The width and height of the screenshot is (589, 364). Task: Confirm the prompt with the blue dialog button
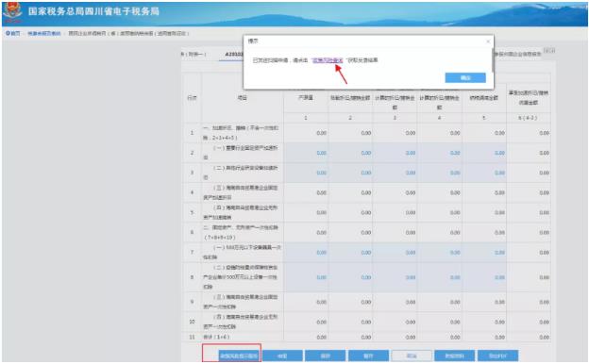coord(465,77)
